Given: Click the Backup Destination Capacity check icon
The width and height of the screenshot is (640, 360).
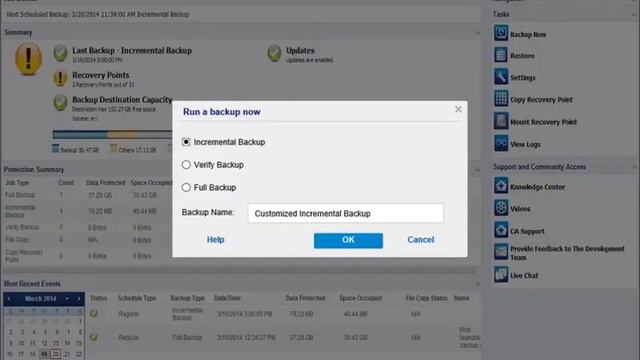Looking at the screenshot, I should (x=60, y=102).
